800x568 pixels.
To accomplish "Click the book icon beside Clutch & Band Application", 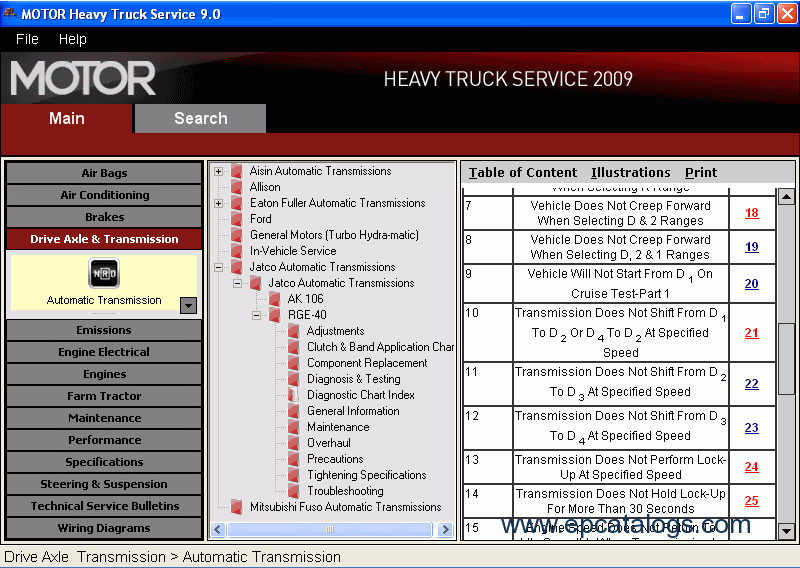I will tap(293, 347).
